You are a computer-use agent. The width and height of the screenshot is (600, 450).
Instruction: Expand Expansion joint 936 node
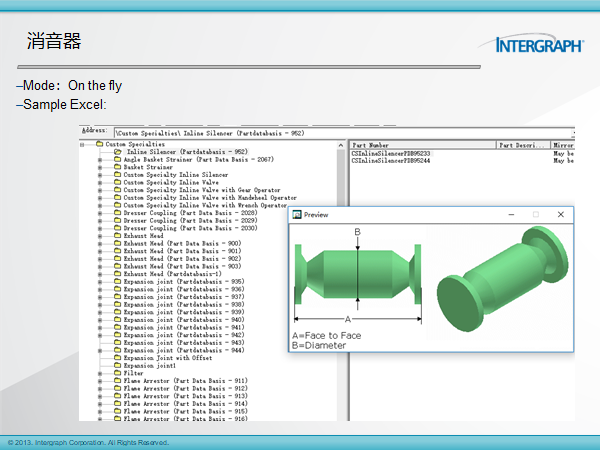tap(100, 290)
